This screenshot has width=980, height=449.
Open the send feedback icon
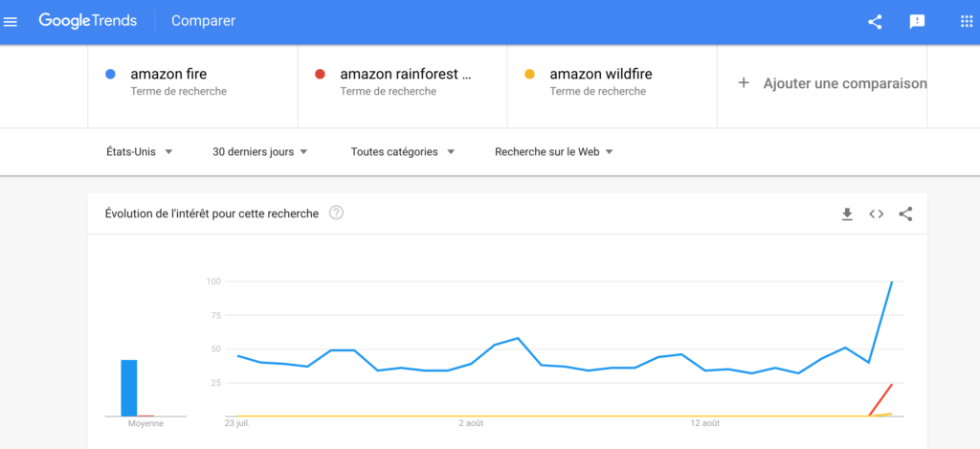click(x=917, y=22)
